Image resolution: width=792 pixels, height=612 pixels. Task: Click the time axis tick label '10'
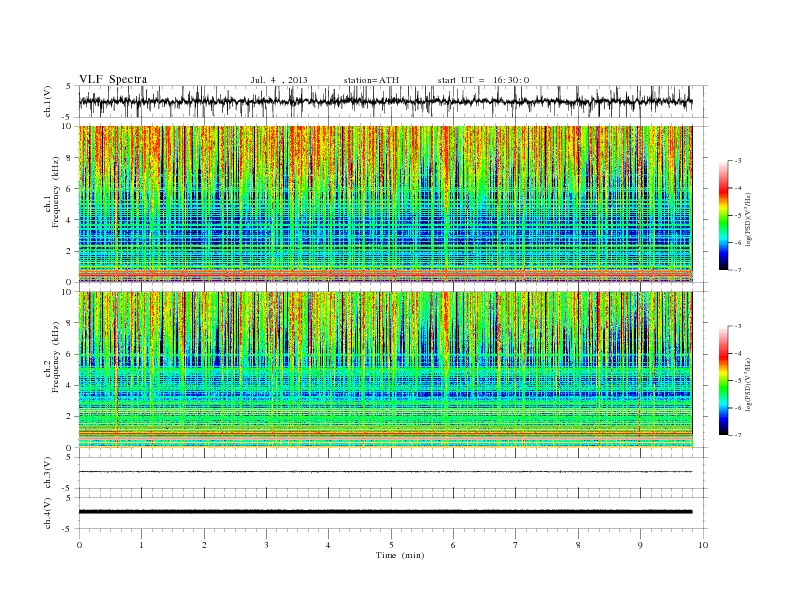point(703,545)
